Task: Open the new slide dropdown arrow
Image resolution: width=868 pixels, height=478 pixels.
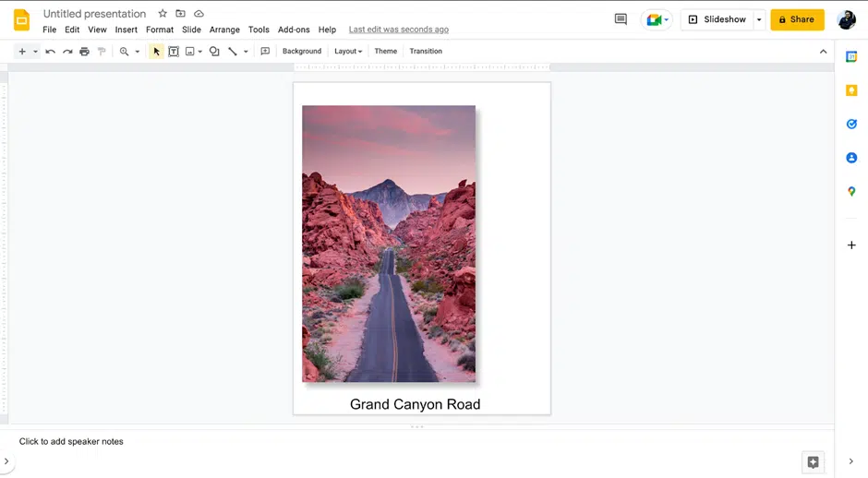Action: click(x=35, y=52)
